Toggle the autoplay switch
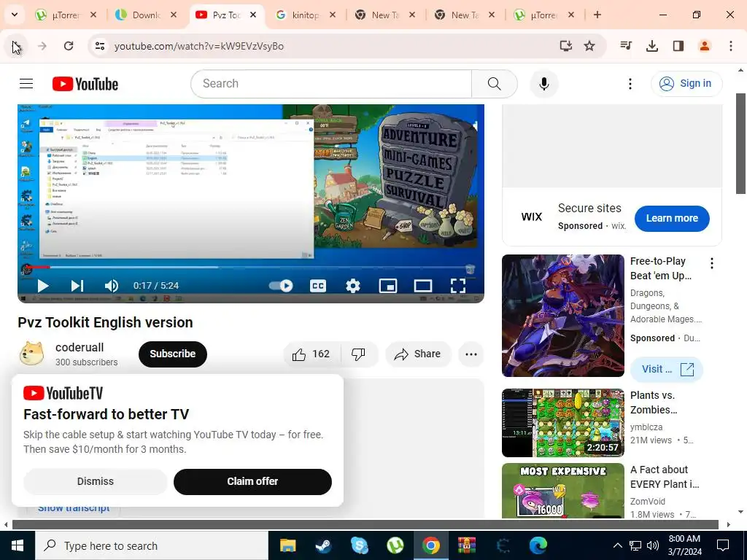 (x=281, y=286)
